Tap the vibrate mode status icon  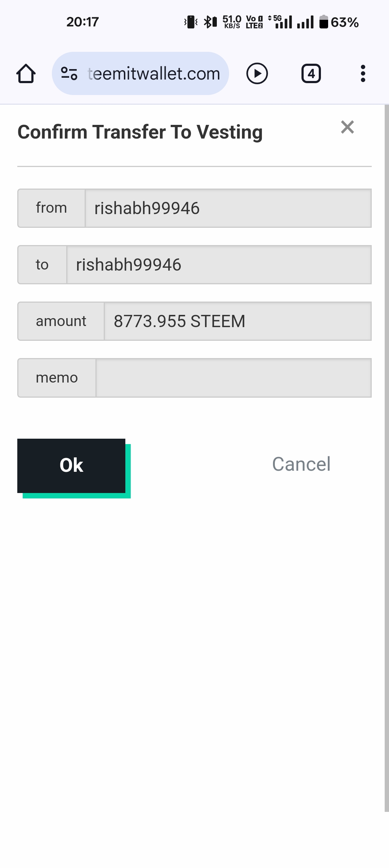coord(191,22)
